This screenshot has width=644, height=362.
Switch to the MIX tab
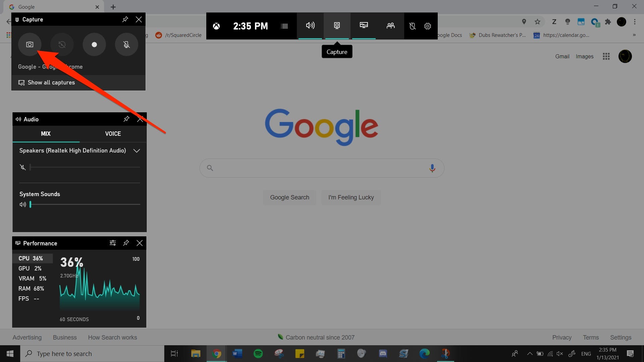pos(46,134)
